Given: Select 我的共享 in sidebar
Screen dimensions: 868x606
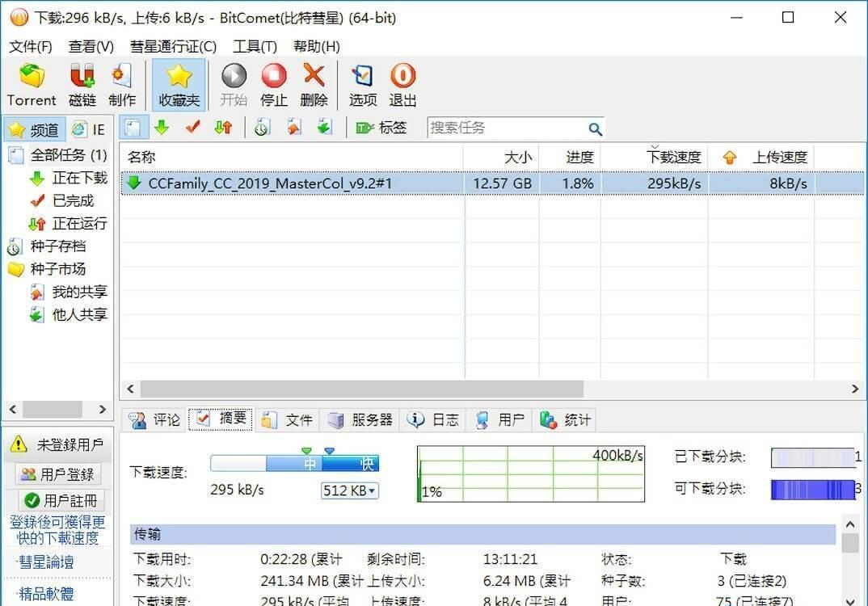Looking at the screenshot, I should click(69, 292).
